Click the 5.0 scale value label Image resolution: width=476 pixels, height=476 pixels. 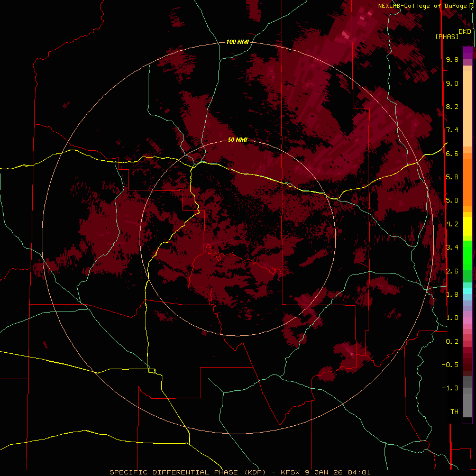(452, 200)
